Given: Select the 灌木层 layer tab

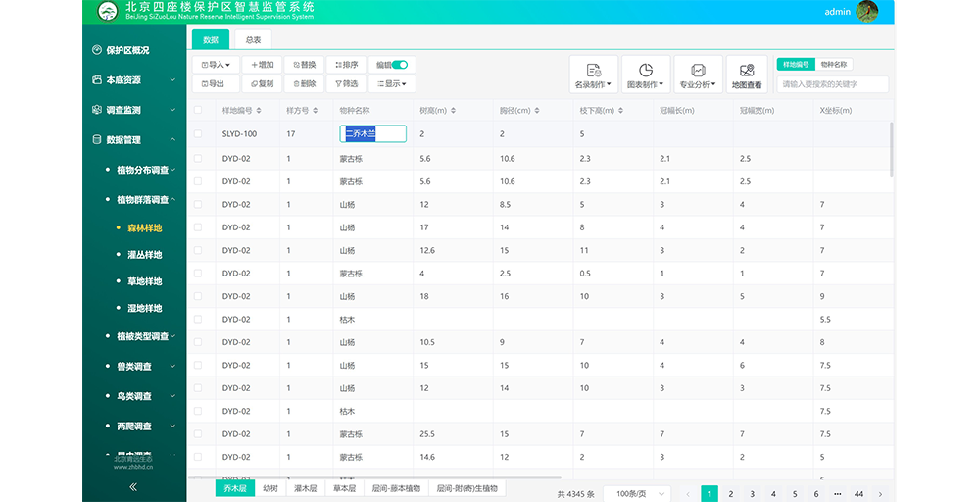Looking at the screenshot, I should (x=306, y=488).
